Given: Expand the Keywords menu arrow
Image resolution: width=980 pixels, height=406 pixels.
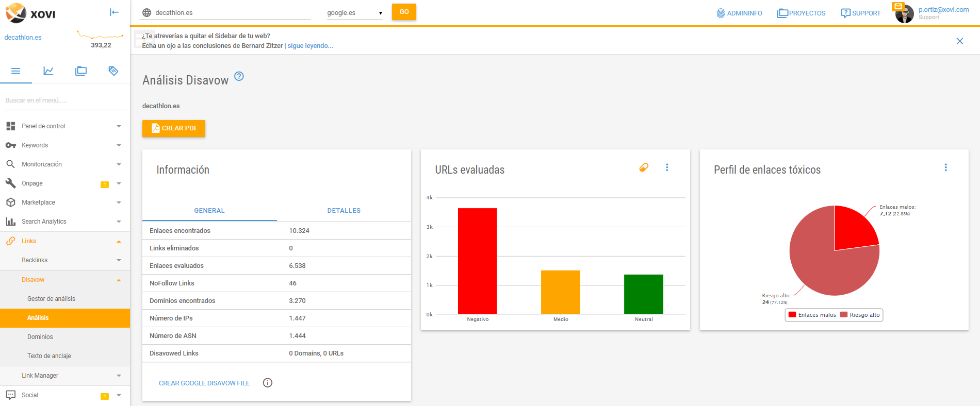Looking at the screenshot, I should click(119, 145).
